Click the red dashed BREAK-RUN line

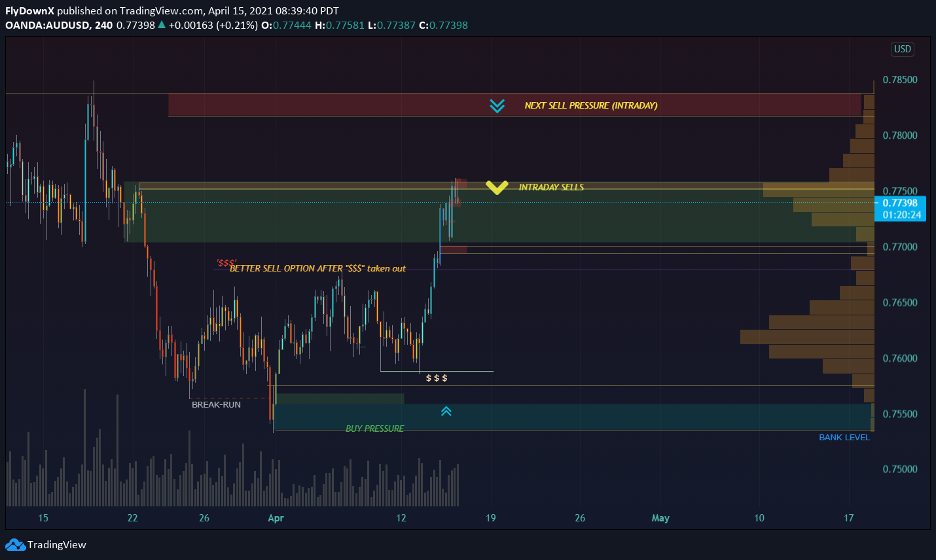point(229,398)
